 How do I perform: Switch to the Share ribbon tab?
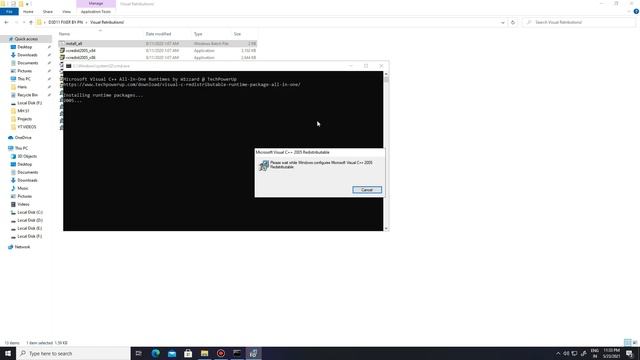(x=48, y=11)
